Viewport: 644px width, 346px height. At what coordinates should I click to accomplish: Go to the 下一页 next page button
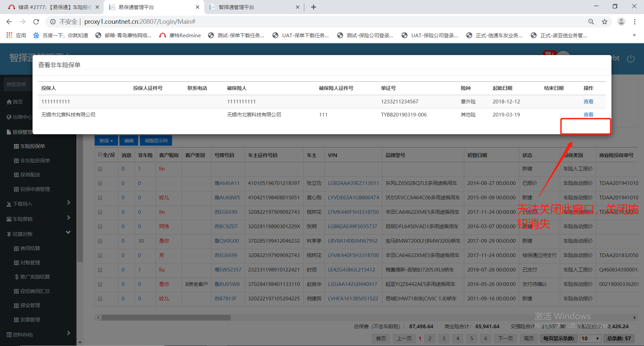point(505,338)
